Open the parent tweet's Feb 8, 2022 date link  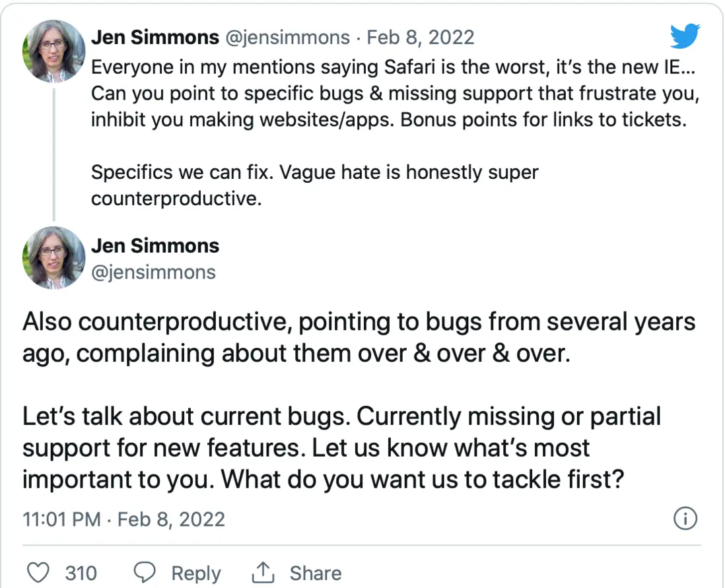(421, 37)
